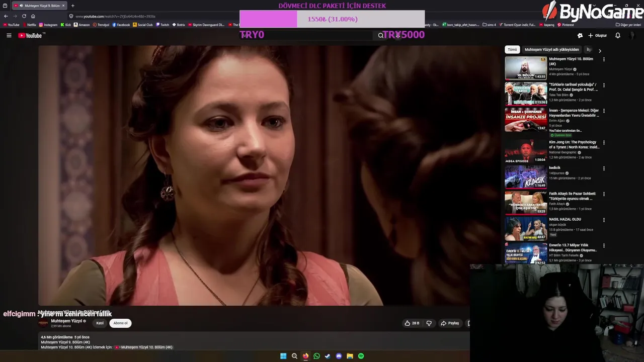644x362 pixels.
Task: Open options for Evren'in 13.7 Milyar video
Action: click(x=604, y=245)
